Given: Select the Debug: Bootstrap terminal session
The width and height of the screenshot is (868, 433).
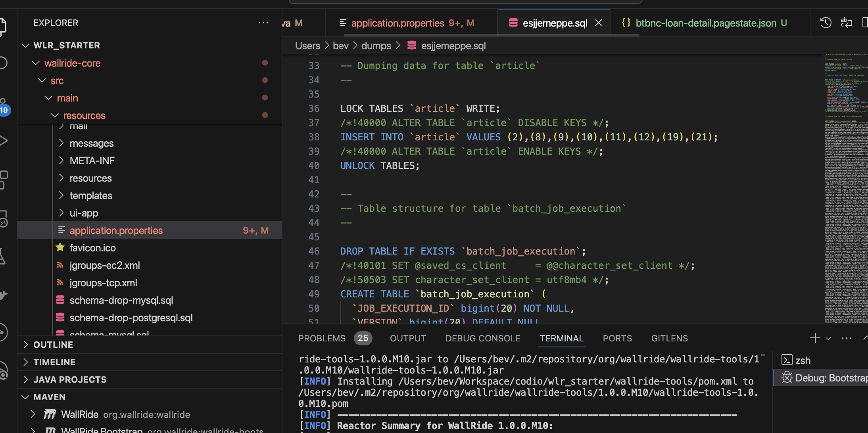Looking at the screenshot, I should tap(820, 378).
